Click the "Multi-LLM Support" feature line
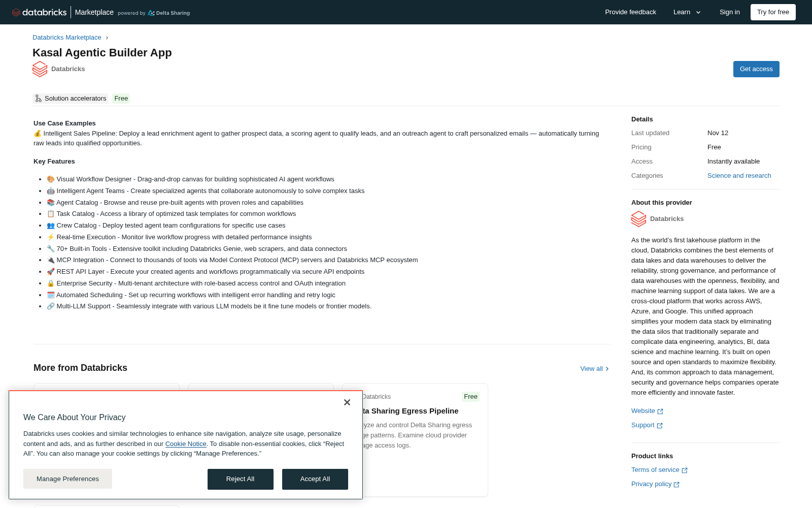The image size is (812, 508). click(209, 306)
